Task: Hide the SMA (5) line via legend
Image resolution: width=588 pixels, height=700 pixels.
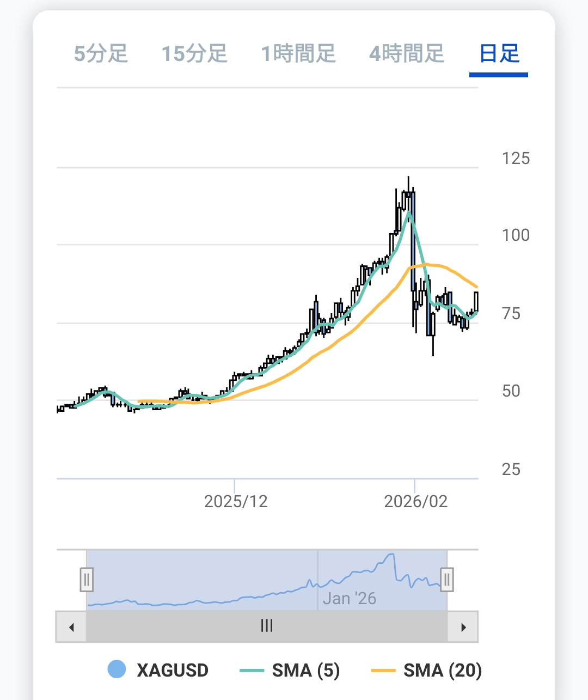Action: 305,670
